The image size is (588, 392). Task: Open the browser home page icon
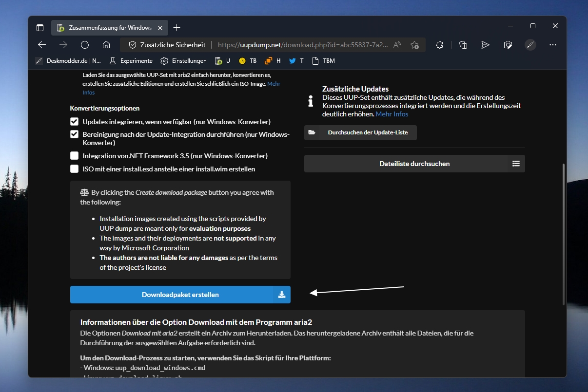(106, 45)
